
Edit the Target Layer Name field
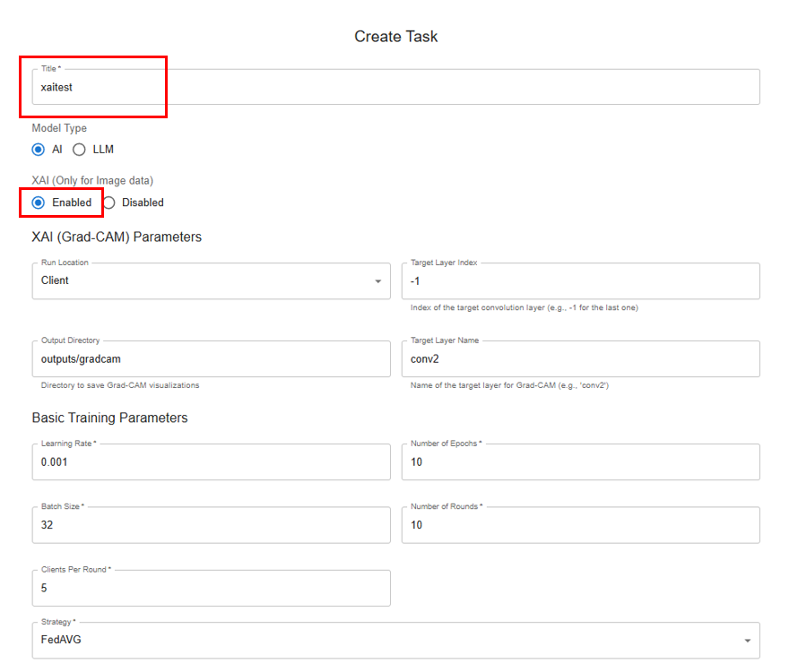click(x=580, y=358)
